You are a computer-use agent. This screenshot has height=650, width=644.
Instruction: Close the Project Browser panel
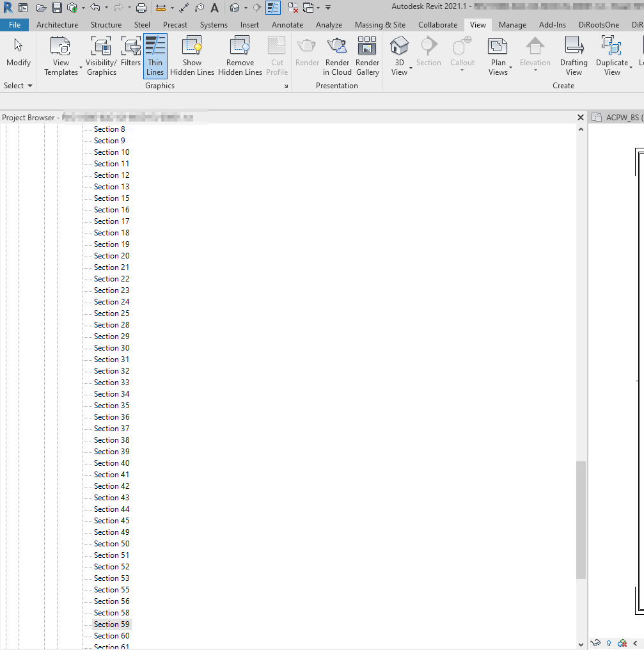[x=581, y=118]
